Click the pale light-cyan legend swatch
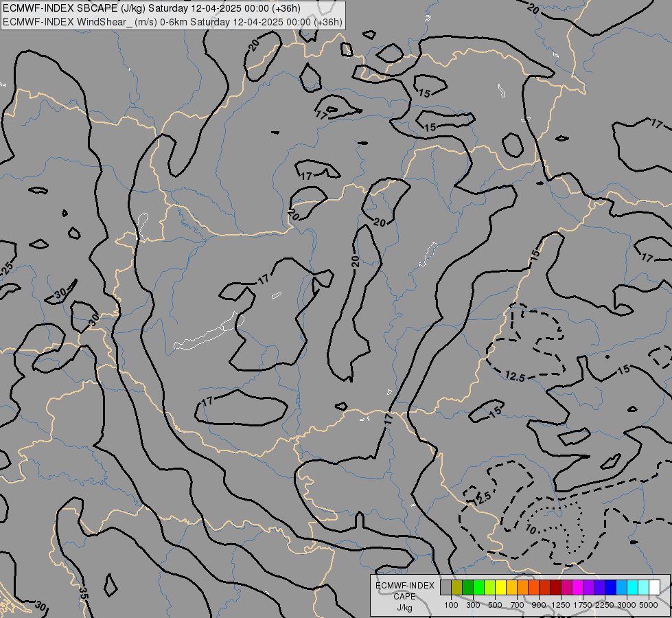 coord(644,587)
